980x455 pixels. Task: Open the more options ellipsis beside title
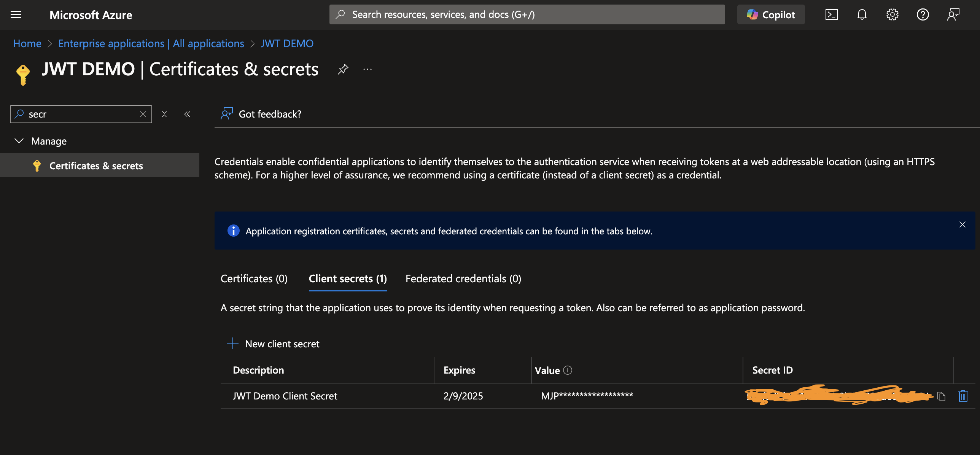click(x=367, y=69)
